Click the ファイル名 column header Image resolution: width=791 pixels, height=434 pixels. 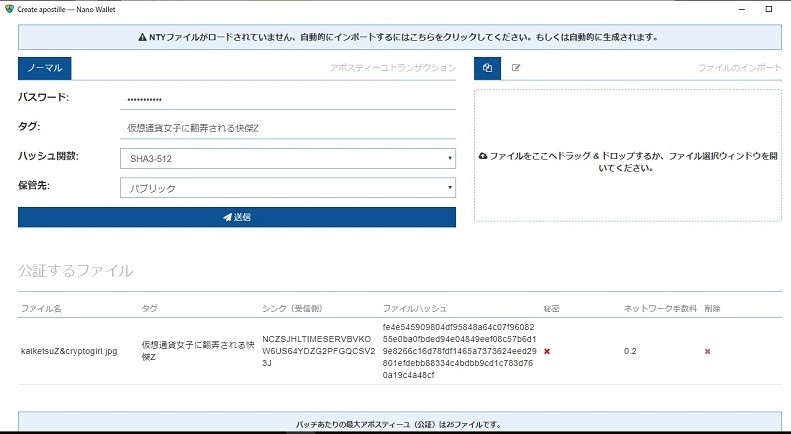(41, 308)
